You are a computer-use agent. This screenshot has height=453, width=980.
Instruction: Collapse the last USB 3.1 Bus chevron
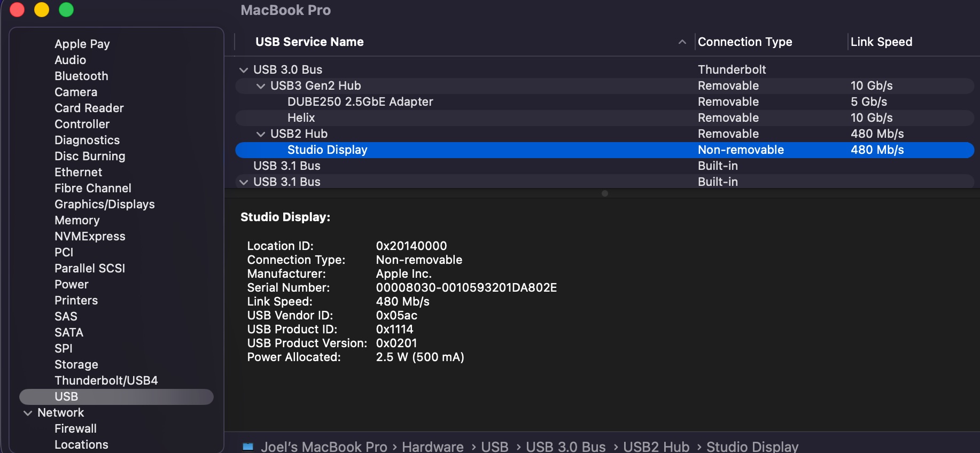(x=244, y=182)
